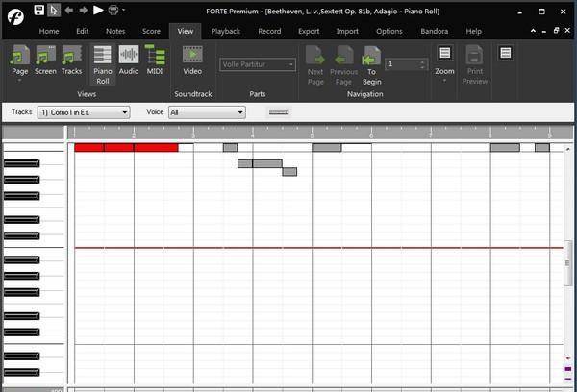Toggle the Piano Roll view
Viewport: 577px width, 392px height.
pos(103,64)
